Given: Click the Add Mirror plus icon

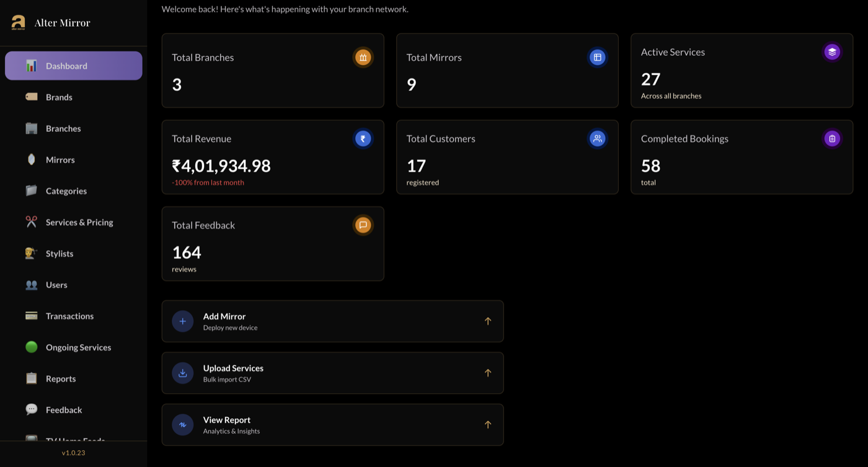Looking at the screenshot, I should (183, 321).
